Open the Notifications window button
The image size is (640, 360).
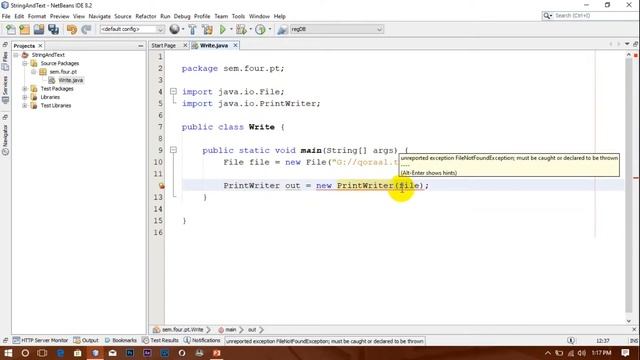pos(202,340)
